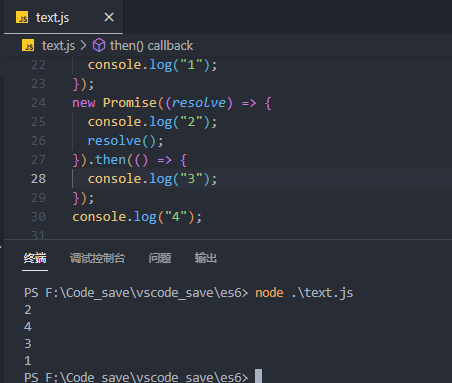Image resolution: width=452 pixels, height=383 pixels.
Task: Expand the breadcrumb chevron after text.js
Action: [x=83, y=45]
